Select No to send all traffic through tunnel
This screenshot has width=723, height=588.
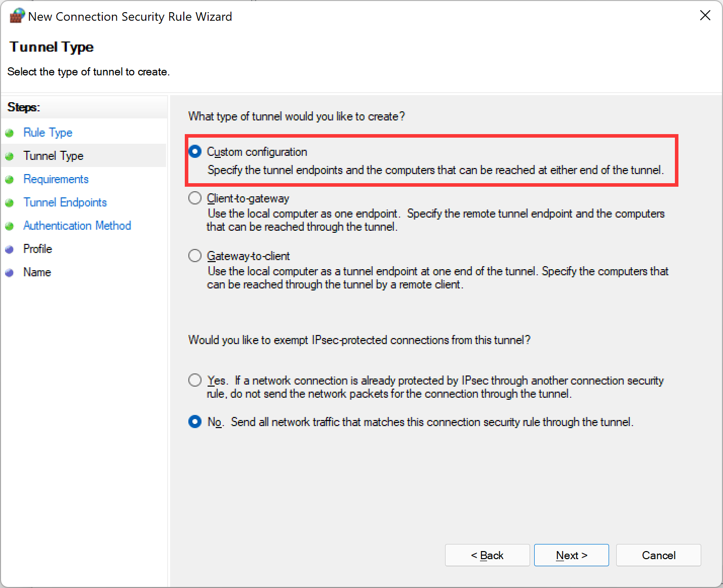coord(195,422)
